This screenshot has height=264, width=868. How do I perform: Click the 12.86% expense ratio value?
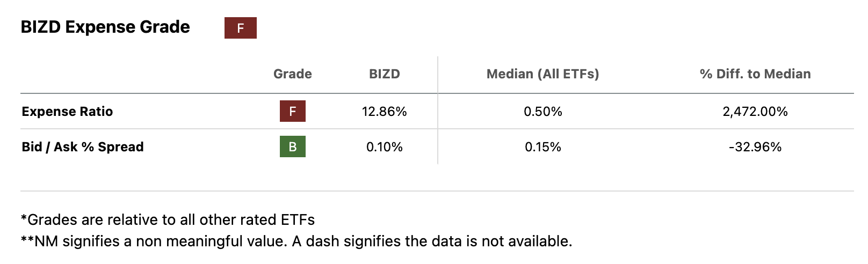(384, 112)
